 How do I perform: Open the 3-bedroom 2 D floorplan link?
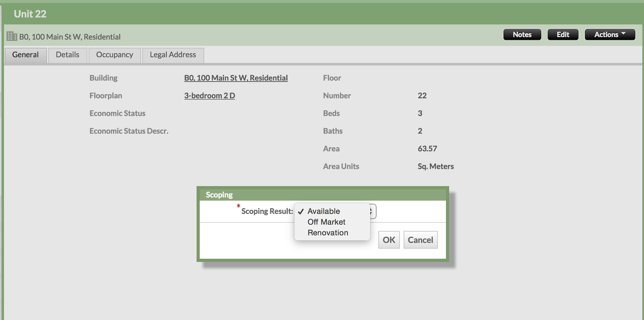click(209, 95)
